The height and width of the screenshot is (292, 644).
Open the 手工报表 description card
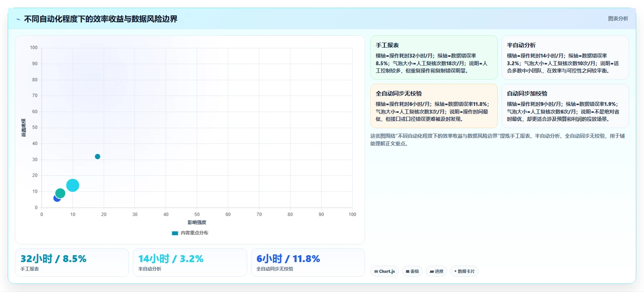[x=434, y=58]
